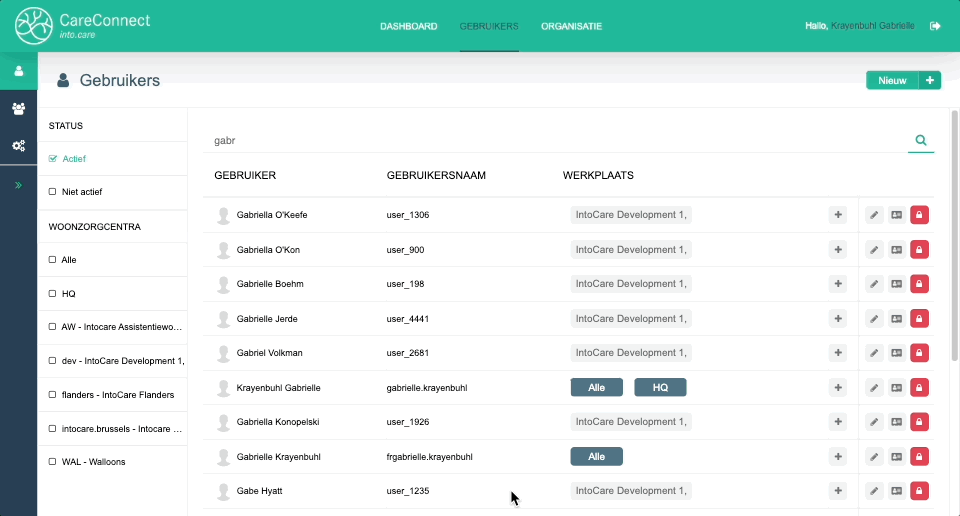Click the HQ tag for Krayenbuhl Gabrielle

(660, 387)
